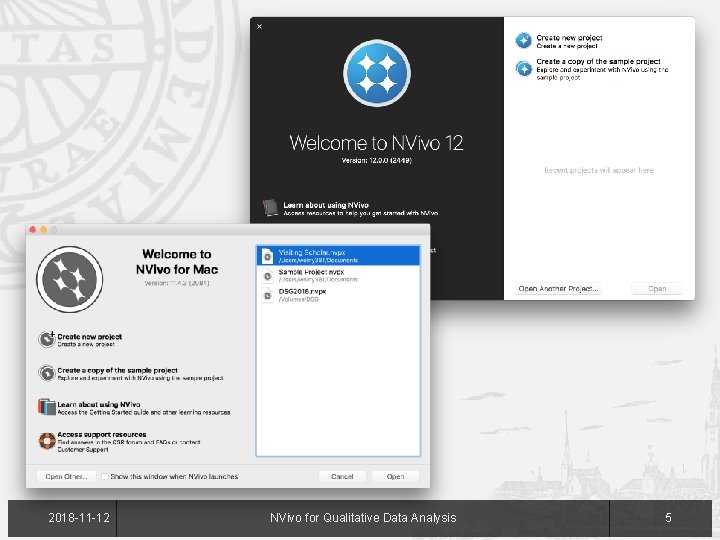Image resolution: width=720 pixels, height=540 pixels.
Task: Click Learn about using NVivo books icon in Mac window
Action: (47, 407)
